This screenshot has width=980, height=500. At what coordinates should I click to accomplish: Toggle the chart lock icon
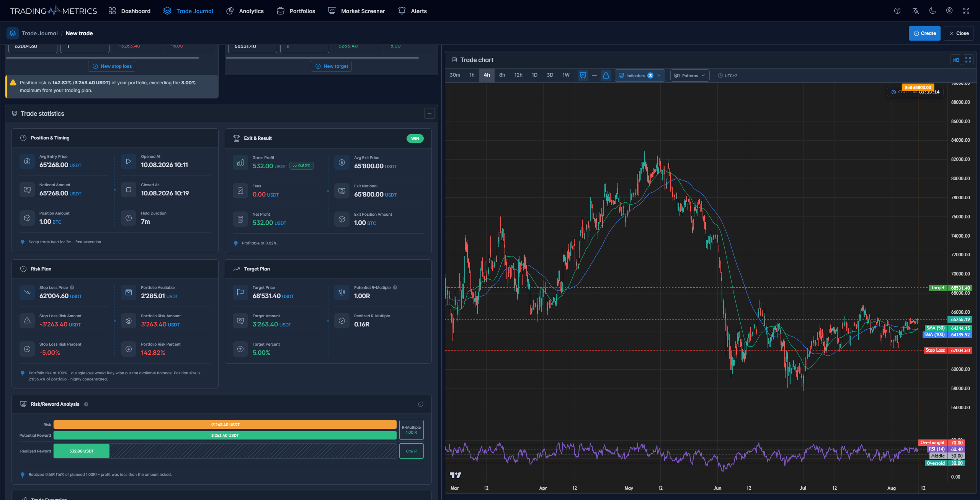606,75
